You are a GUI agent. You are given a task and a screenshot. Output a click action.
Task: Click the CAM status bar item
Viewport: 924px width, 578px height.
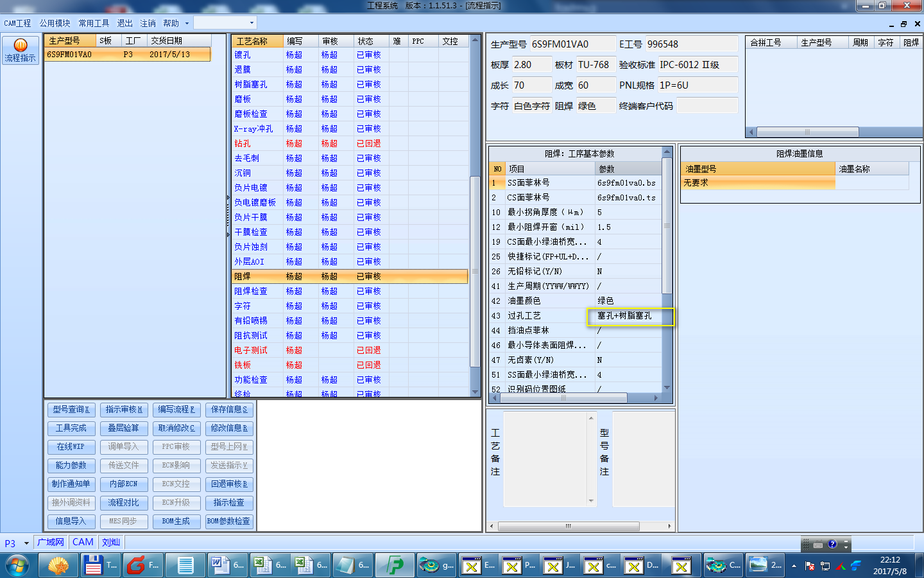point(83,543)
